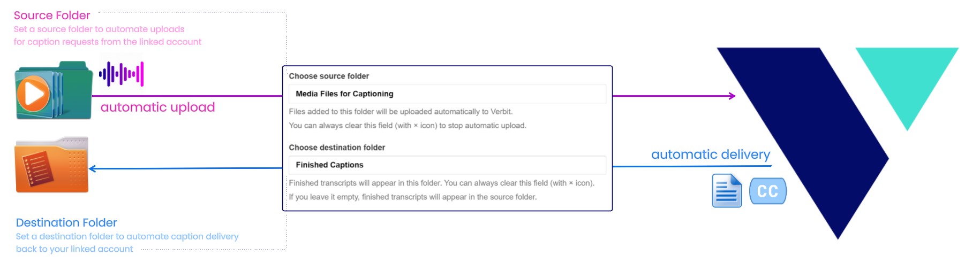Click the automatic delivery label
The image size is (980, 263).
point(710,154)
